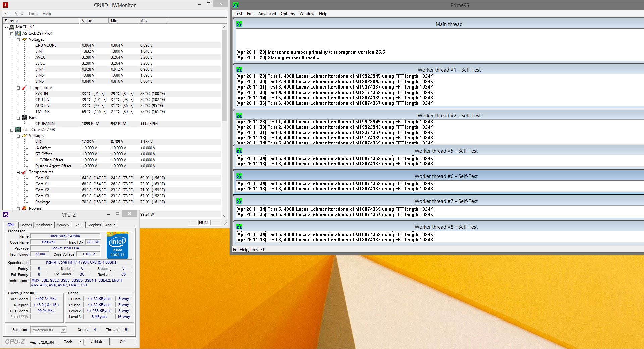Switch to the About tab in CPU-Z
Image resolution: width=644 pixels, height=349 pixels.
point(110,225)
